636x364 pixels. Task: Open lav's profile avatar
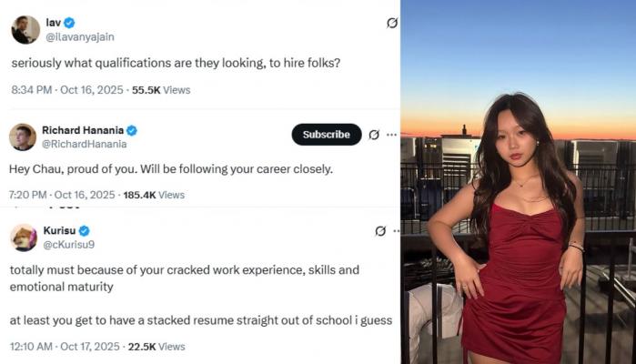tap(25, 30)
